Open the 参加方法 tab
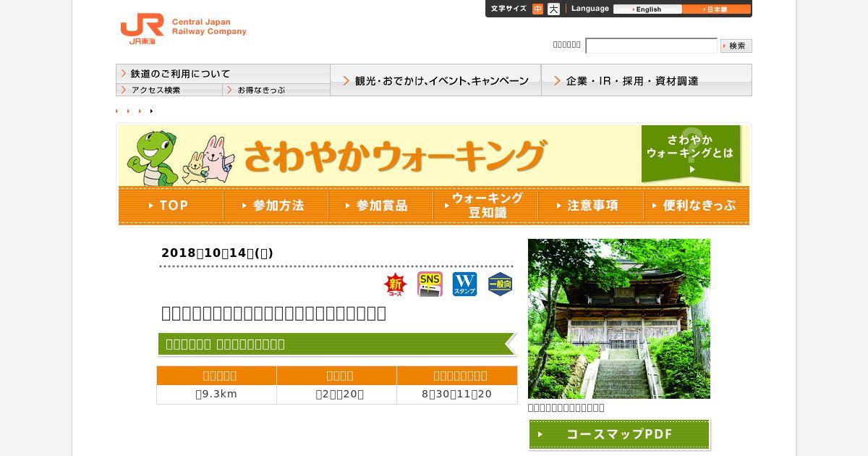 [x=276, y=206]
